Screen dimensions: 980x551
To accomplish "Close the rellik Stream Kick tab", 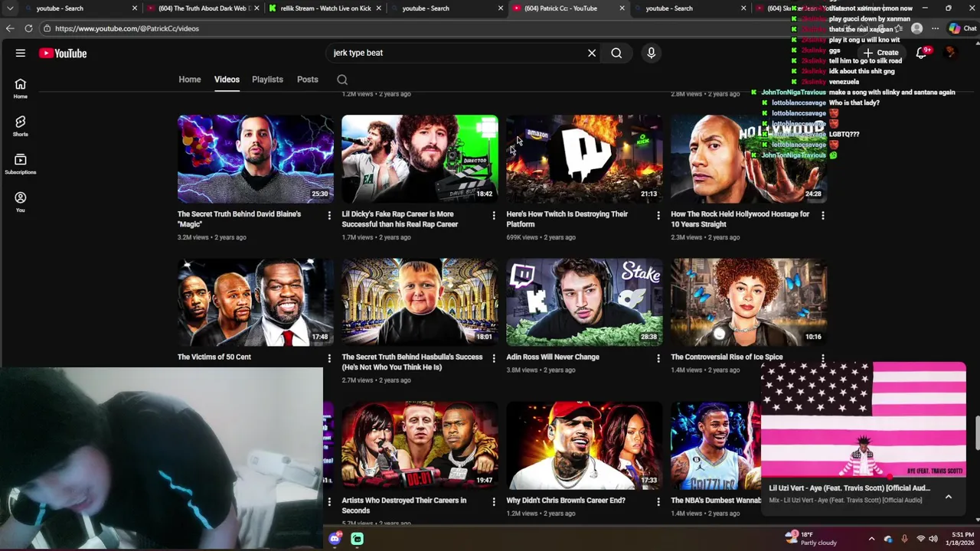I will pyautogui.click(x=378, y=8).
